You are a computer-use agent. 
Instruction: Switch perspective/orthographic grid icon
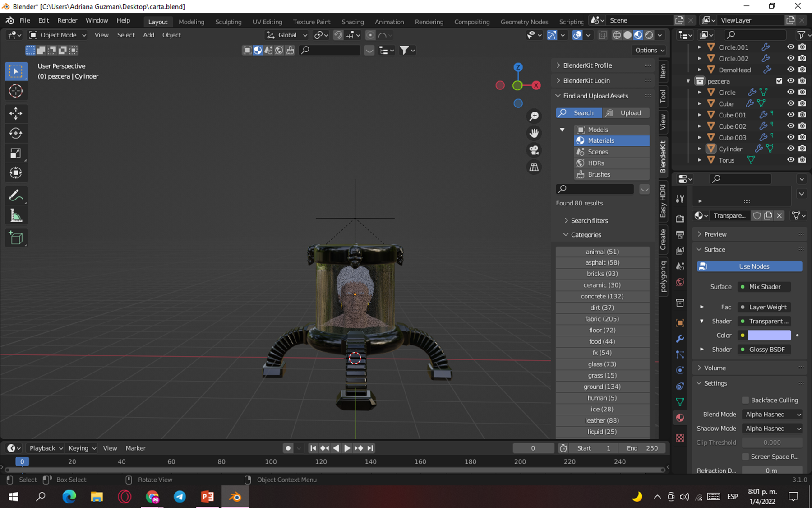click(534, 168)
